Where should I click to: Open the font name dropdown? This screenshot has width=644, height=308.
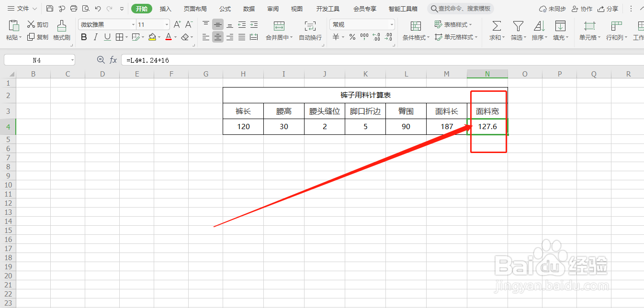133,24
